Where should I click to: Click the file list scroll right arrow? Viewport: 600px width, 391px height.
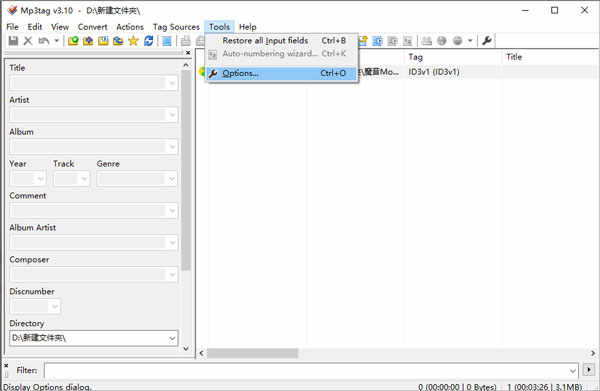593,353
